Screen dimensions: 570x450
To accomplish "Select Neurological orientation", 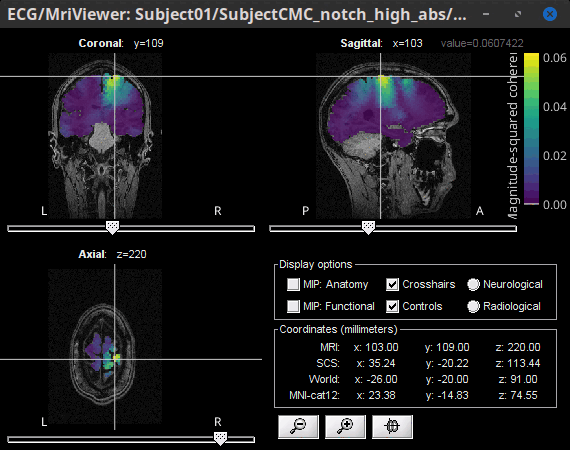I will tap(473, 284).
